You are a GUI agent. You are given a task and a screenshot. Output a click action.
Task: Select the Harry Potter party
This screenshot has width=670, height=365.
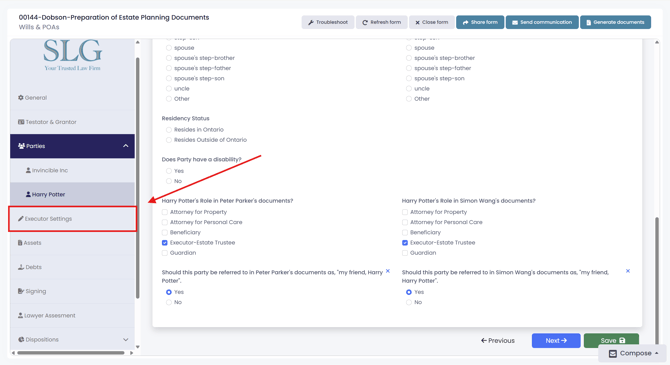[x=72, y=194]
